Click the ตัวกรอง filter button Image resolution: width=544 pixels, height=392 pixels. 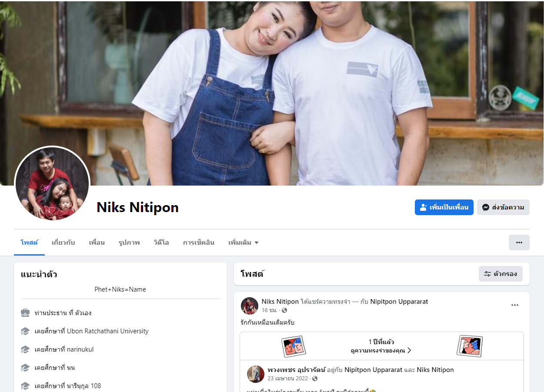tap(501, 274)
